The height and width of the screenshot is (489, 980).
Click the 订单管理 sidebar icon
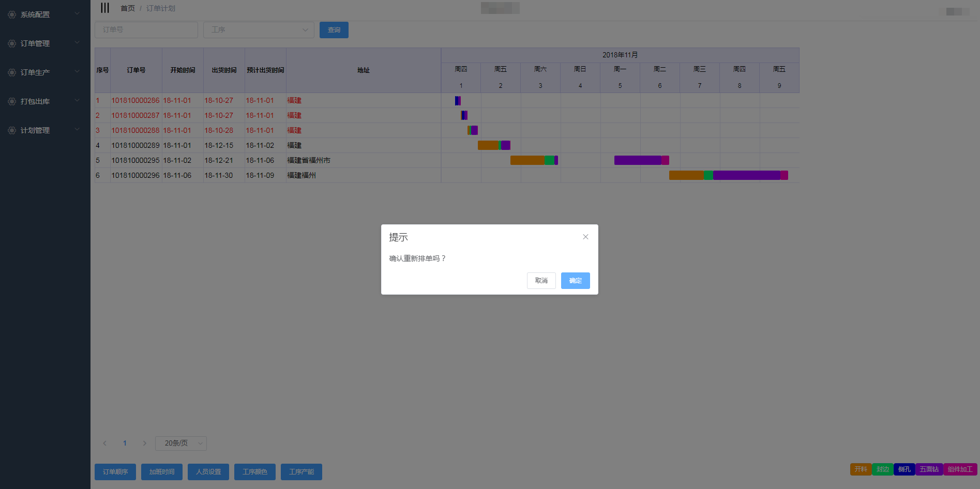pos(12,43)
